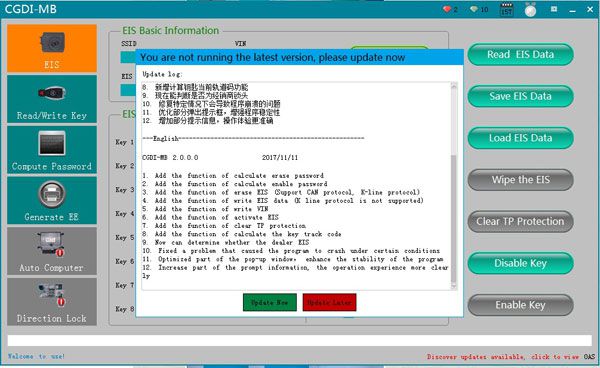Open the EIS module in sidebar
Image resolution: width=600 pixels, height=368 pixels.
click(x=52, y=49)
